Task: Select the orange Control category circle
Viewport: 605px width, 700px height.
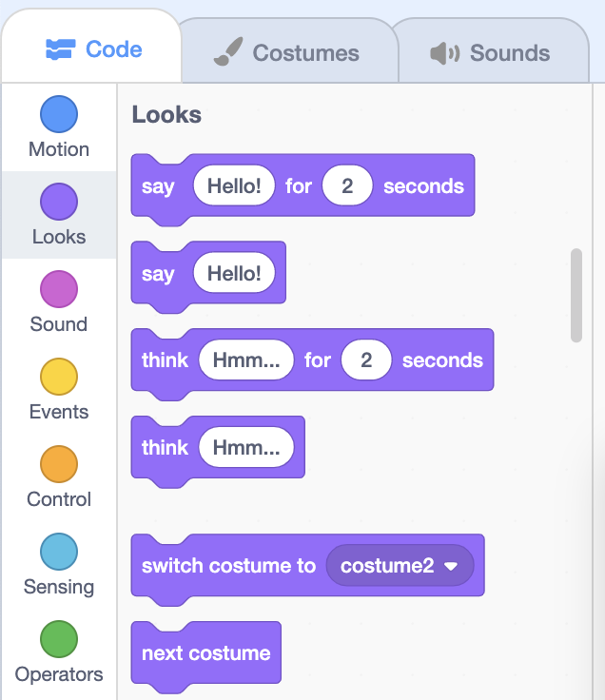Action: (x=59, y=464)
